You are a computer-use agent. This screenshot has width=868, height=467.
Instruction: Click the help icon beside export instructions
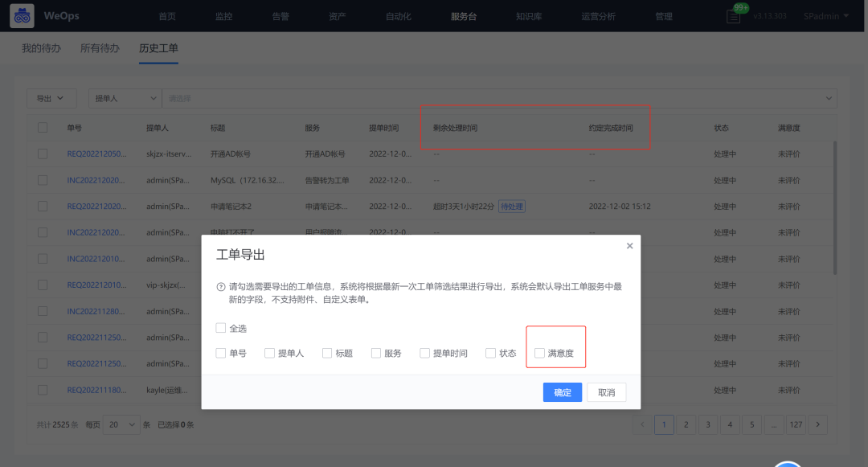pos(221,287)
